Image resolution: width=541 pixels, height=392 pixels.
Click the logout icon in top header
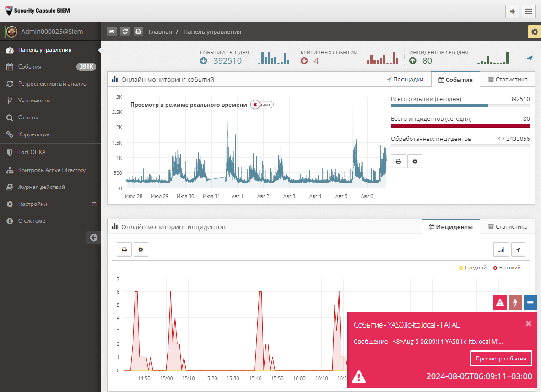pyautogui.click(x=512, y=11)
